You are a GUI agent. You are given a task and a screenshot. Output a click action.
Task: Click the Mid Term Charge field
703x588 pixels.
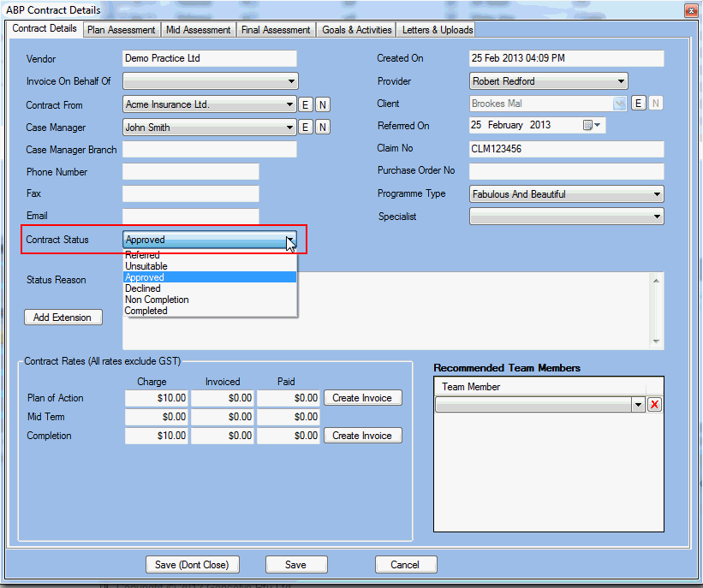[x=157, y=417]
